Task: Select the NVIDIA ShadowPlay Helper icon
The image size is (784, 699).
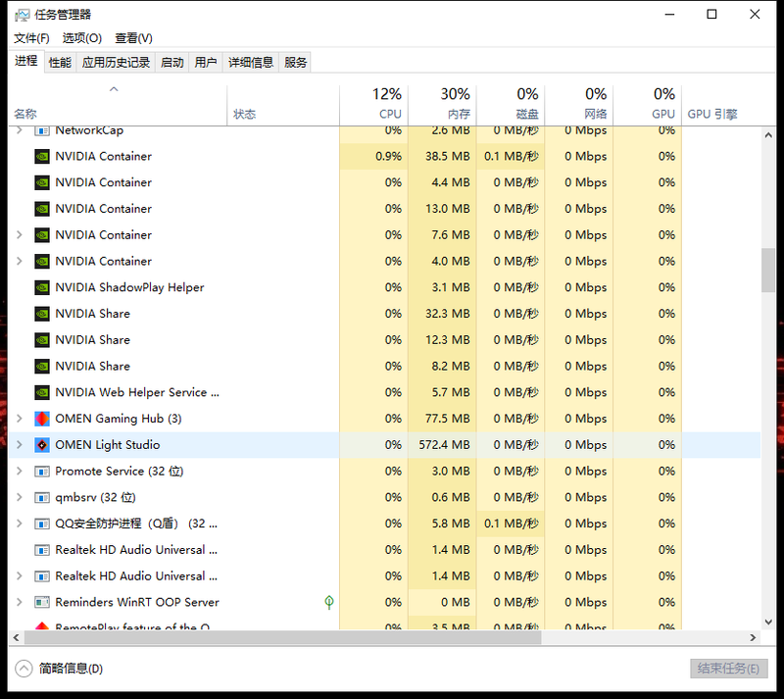Action: (x=42, y=287)
